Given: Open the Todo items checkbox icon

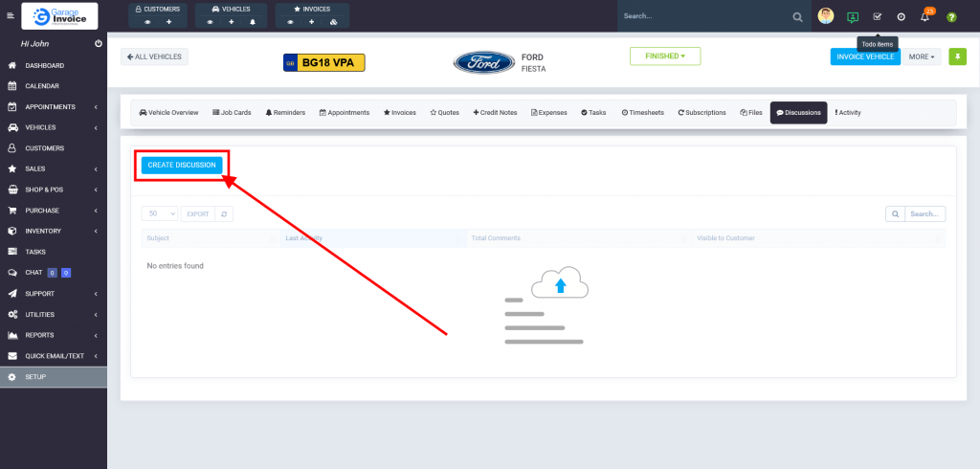Looking at the screenshot, I should tap(878, 17).
